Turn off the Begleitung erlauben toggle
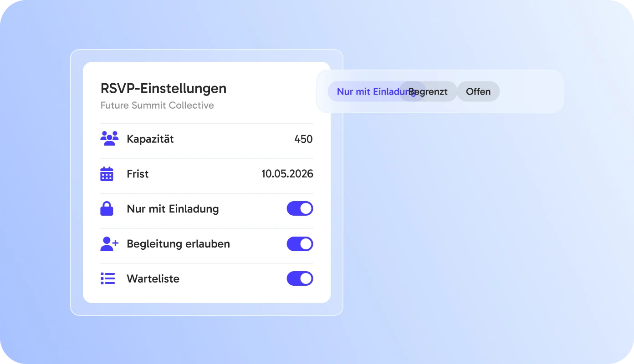This screenshot has width=634, height=364. click(x=300, y=243)
